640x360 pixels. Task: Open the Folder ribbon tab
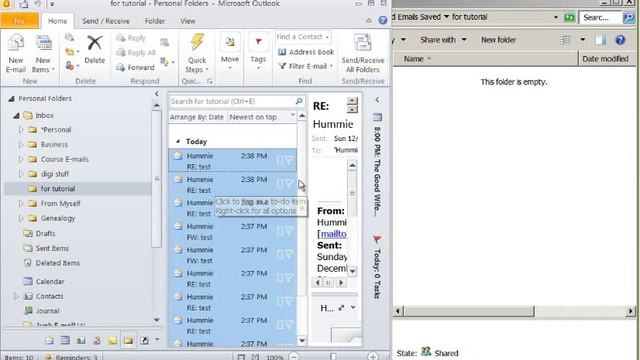pos(155,21)
